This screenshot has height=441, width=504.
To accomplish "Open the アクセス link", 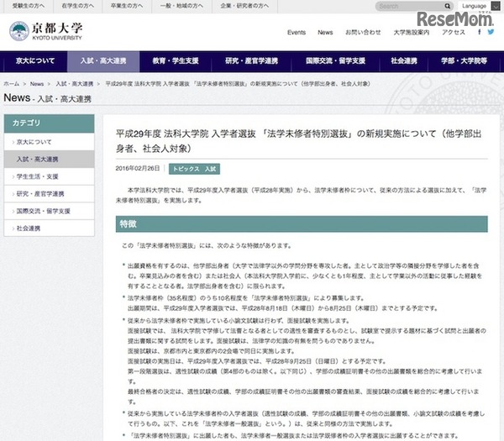I will point(454,33).
